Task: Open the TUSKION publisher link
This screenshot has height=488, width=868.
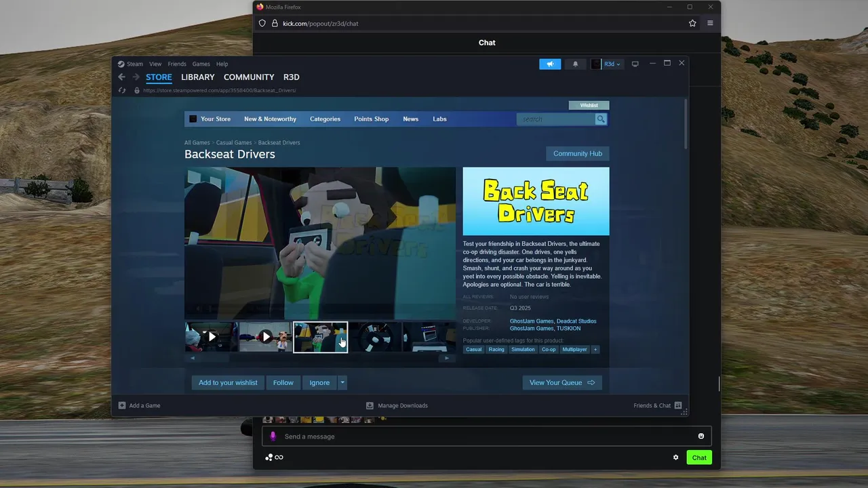Action: tap(568, 329)
